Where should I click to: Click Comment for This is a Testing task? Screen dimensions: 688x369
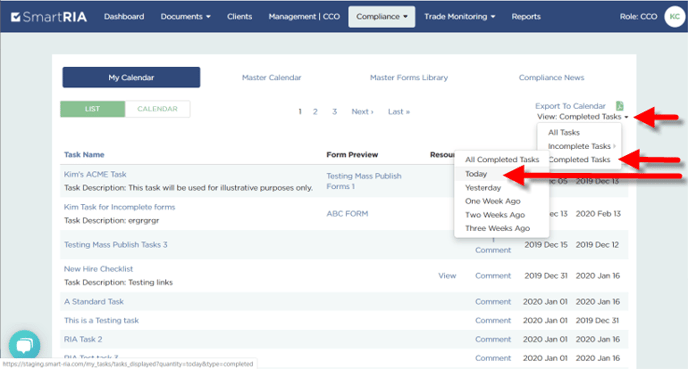(x=493, y=321)
